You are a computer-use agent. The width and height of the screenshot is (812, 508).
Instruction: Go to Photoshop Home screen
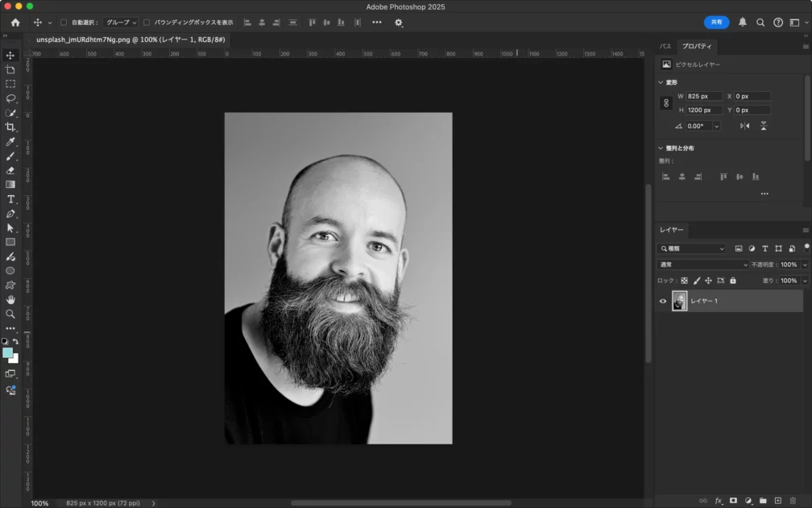point(15,23)
